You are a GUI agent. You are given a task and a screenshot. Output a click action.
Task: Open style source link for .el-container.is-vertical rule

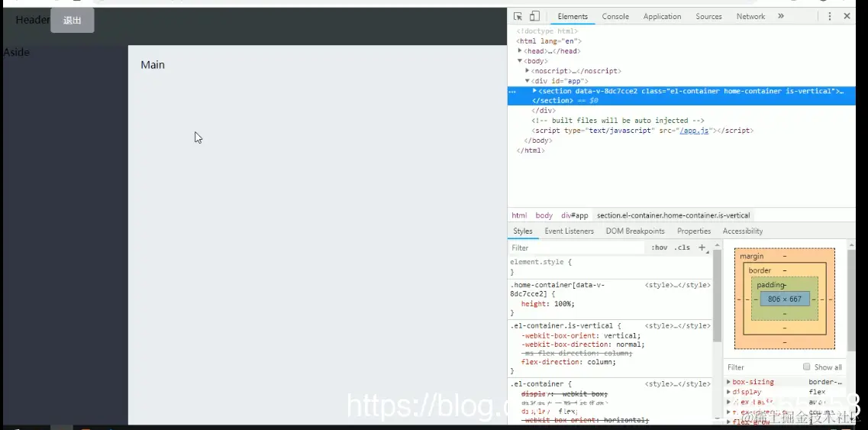pyautogui.click(x=678, y=326)
